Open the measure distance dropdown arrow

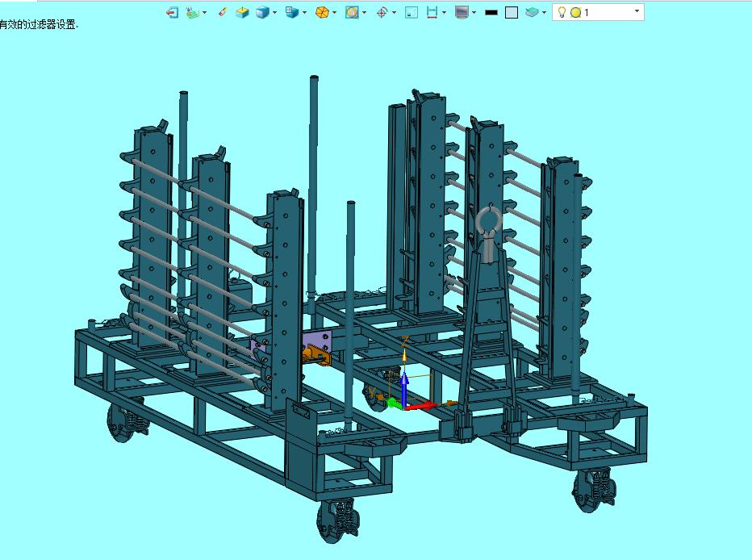coord(444,12)
